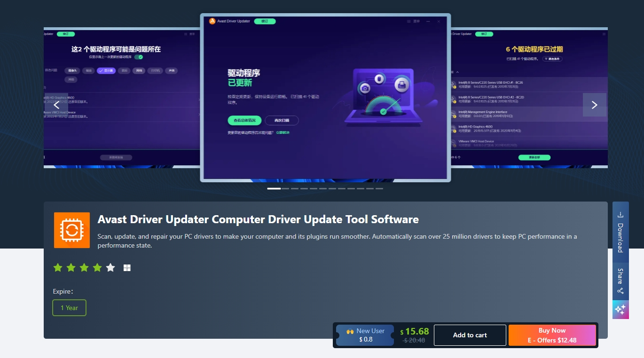The image size is (644, 358).
Task: Open the Download side tab
Action: click(620, 232)
